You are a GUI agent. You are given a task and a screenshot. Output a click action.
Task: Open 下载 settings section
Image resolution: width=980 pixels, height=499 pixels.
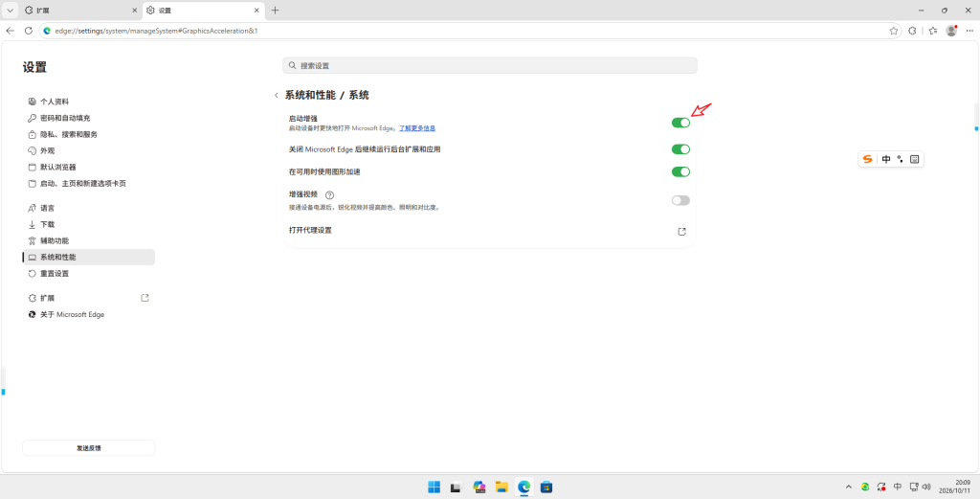(88, 224)
